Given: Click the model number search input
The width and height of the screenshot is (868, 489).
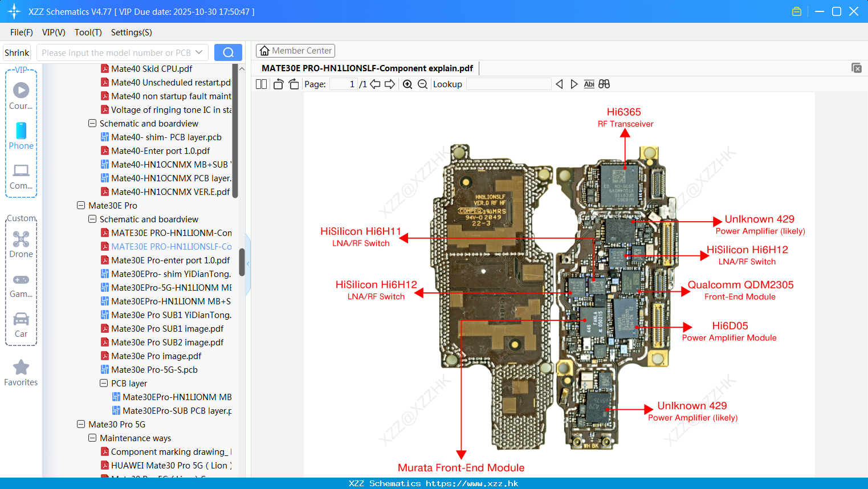Looking at the screenshot, I should click(x=117, y=52).
